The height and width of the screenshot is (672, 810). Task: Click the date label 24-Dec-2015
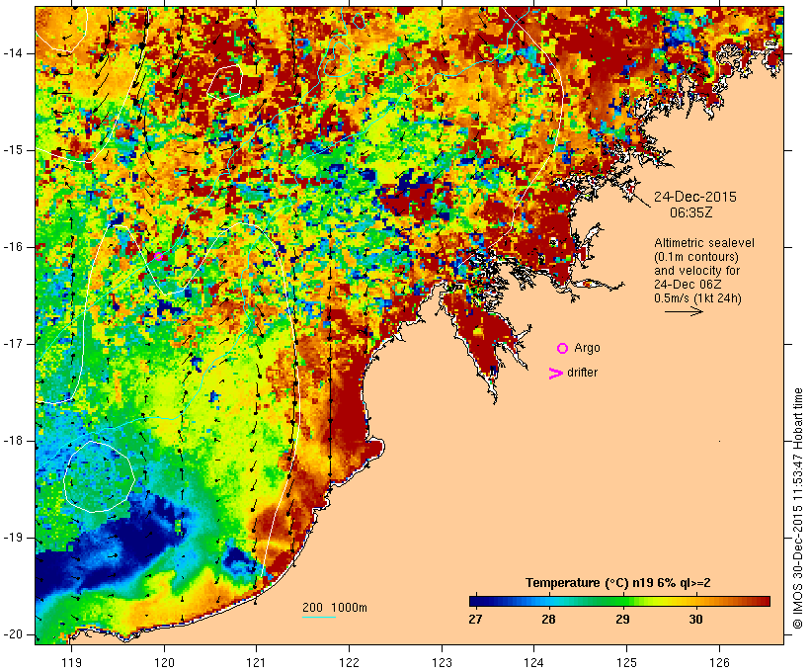(x=694, y=197)
